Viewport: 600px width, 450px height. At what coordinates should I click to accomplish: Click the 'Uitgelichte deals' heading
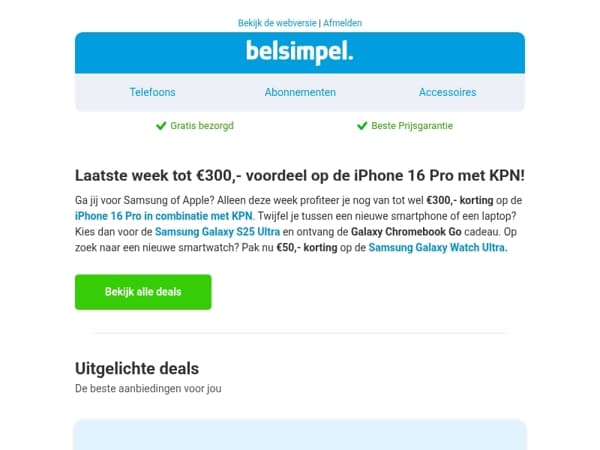(137, 368)
